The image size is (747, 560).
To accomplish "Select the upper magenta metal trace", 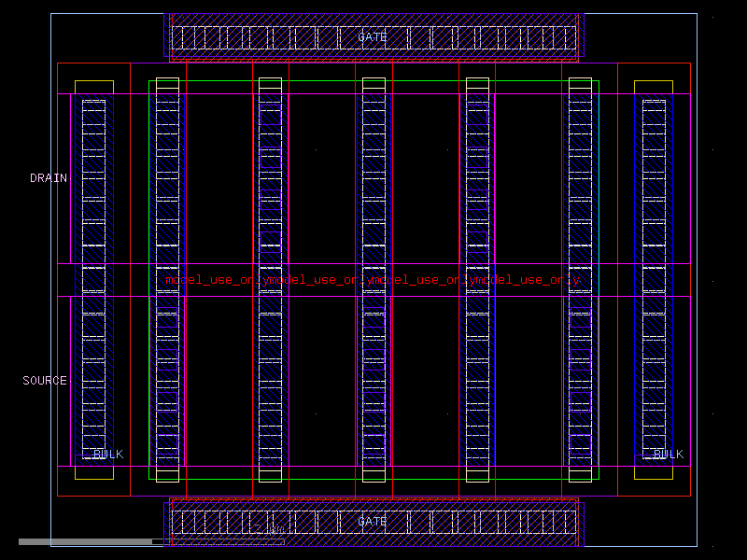I will click(327, 95).
